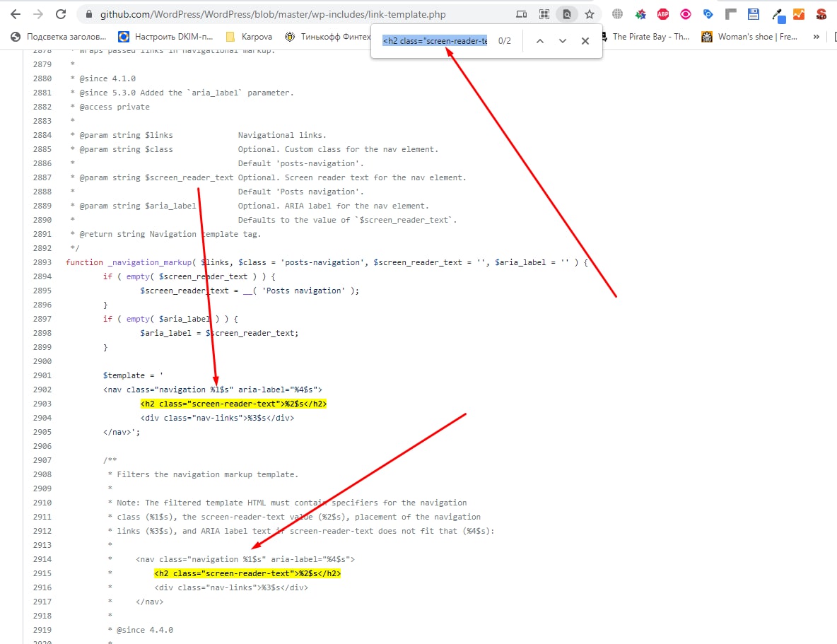Open the device screen cast icon

click(522, 14)
